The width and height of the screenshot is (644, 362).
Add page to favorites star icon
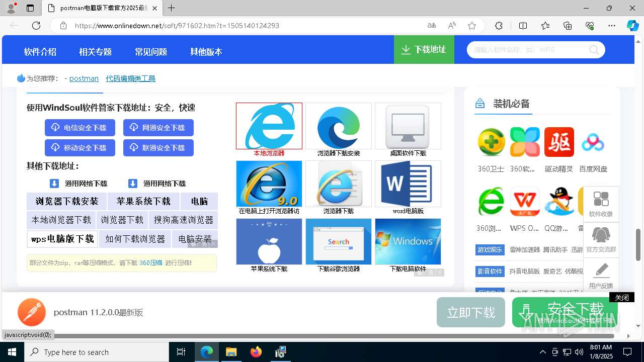[x=471, y=26]
